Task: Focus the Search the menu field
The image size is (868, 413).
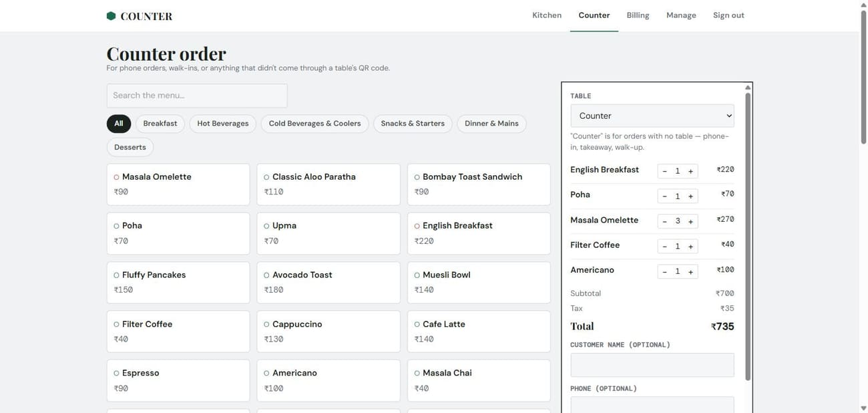Action: (197, 96)
